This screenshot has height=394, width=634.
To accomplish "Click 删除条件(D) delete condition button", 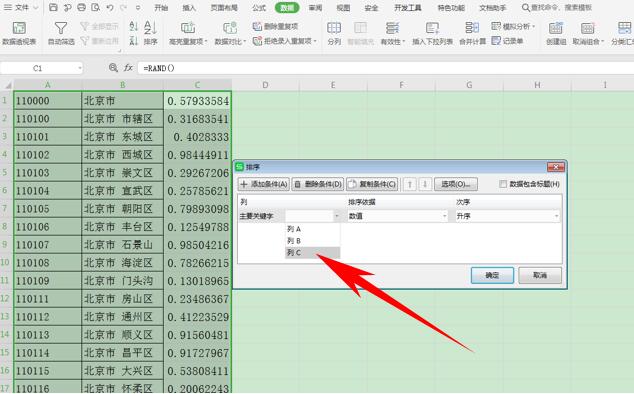I will coord(318,184).
